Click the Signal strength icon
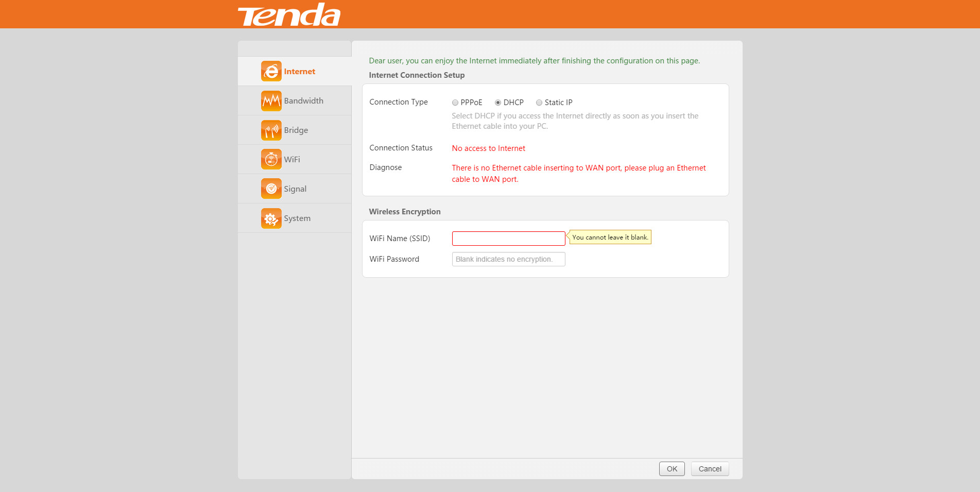Viewport: 980px width, 492px height. [271, 189]
